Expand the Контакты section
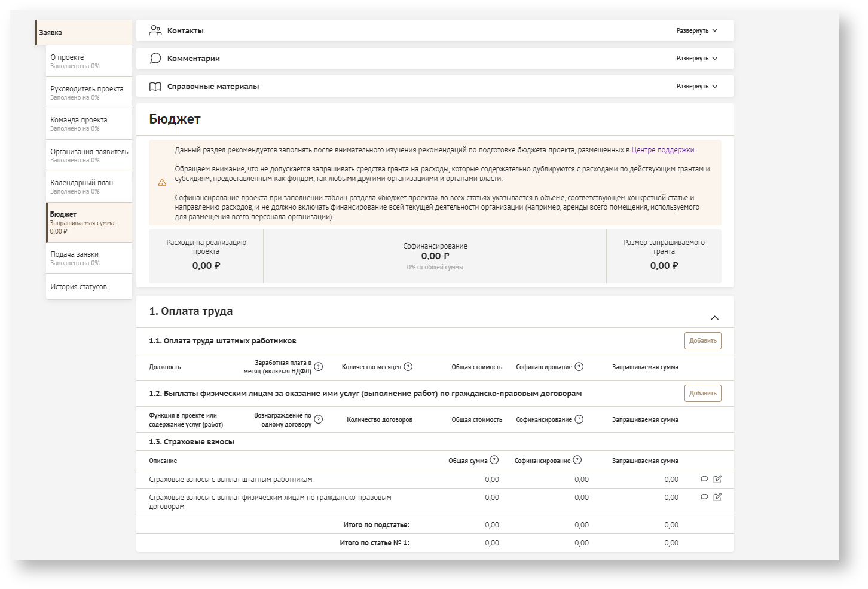868x589 pixels. [696, 30]
